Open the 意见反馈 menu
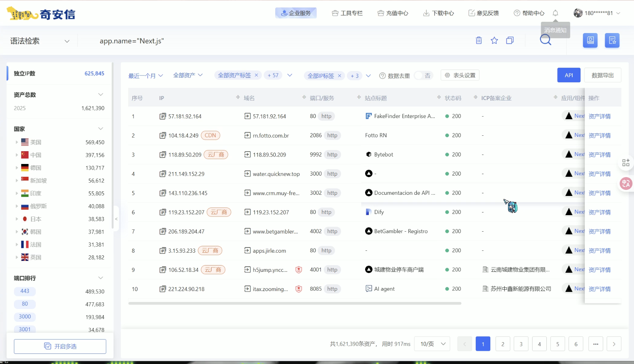 pyautogui.click(x=484, y=13)
